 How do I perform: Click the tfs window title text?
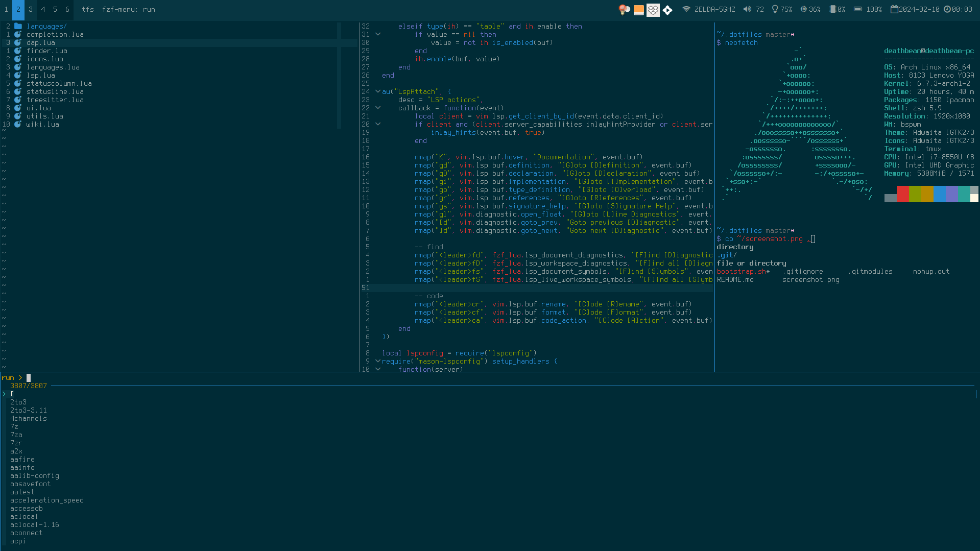pyautogui.click(x=88, y=9)
